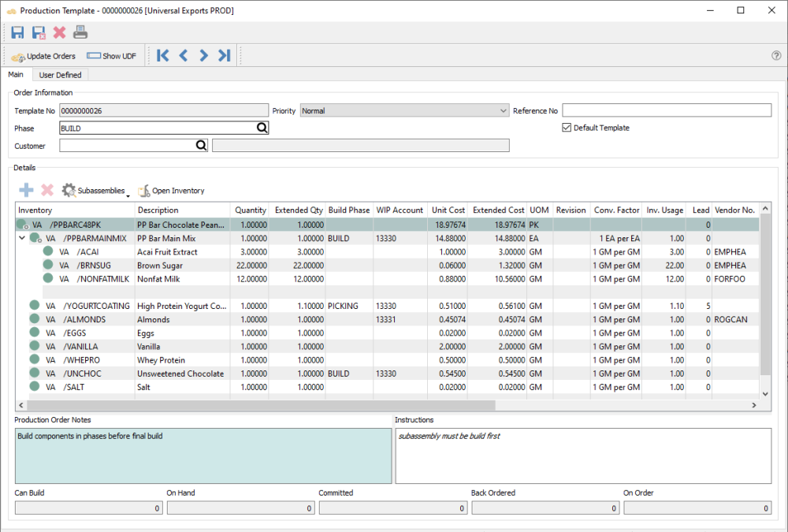Toggle the Default Template checkbox
The width and height of the screenshot is (788, 532).
(566, 128)
